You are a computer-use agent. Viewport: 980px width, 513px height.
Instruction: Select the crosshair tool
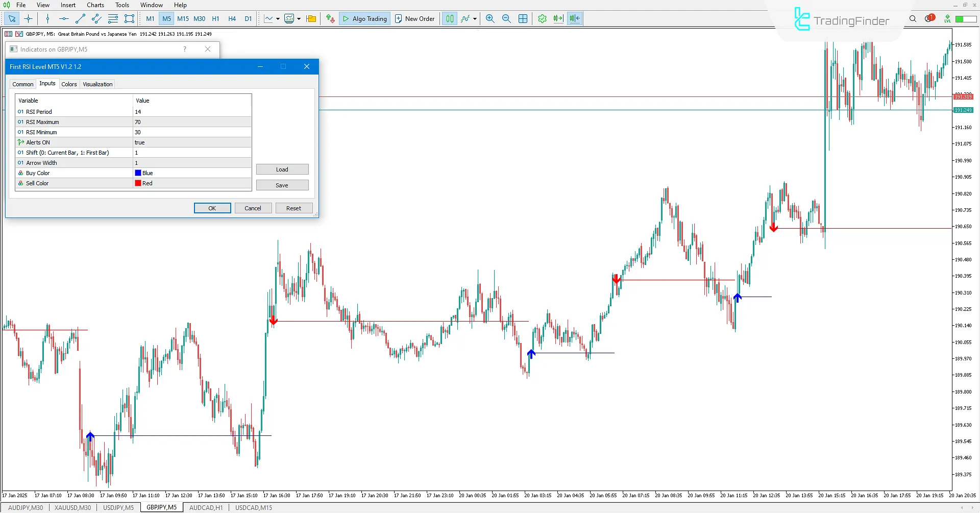[x=29, y=18]
